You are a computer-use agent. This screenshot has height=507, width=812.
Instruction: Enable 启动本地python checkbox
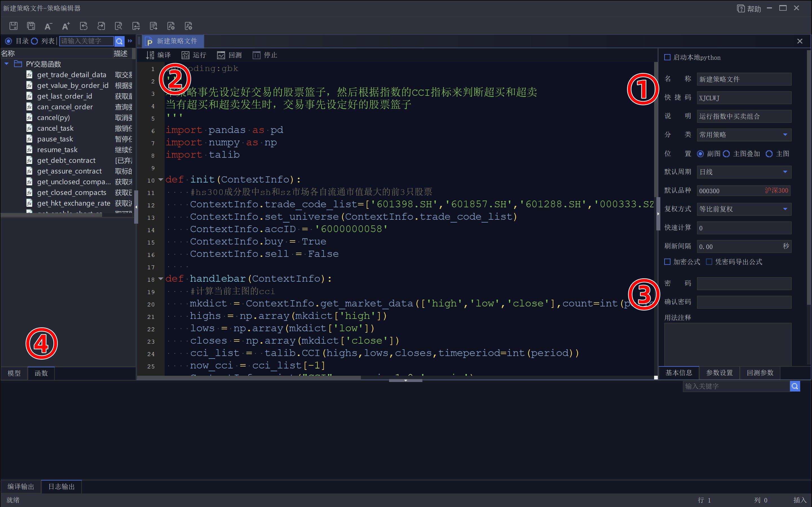667,57
